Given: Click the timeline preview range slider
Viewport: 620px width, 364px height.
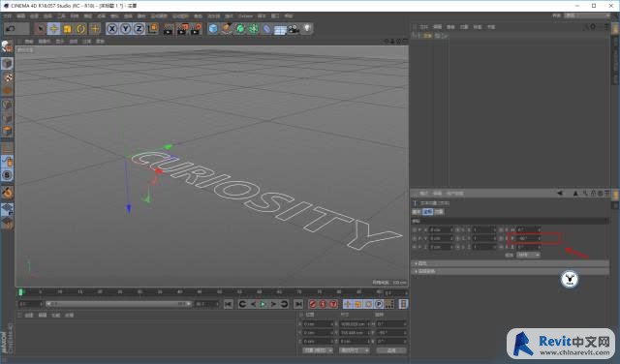Looking at the screenshot, I should pyautogui.click(x=118, y=304).
